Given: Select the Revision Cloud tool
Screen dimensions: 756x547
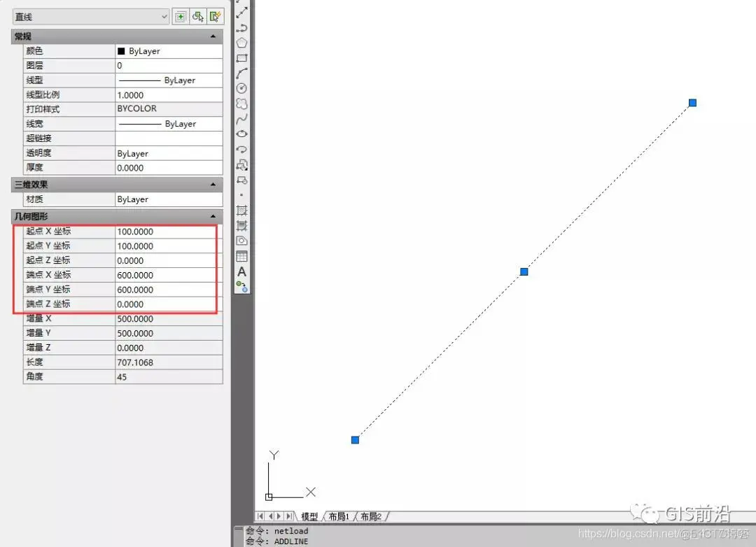Looking at the screenshot, I should [x=241, y=104].
